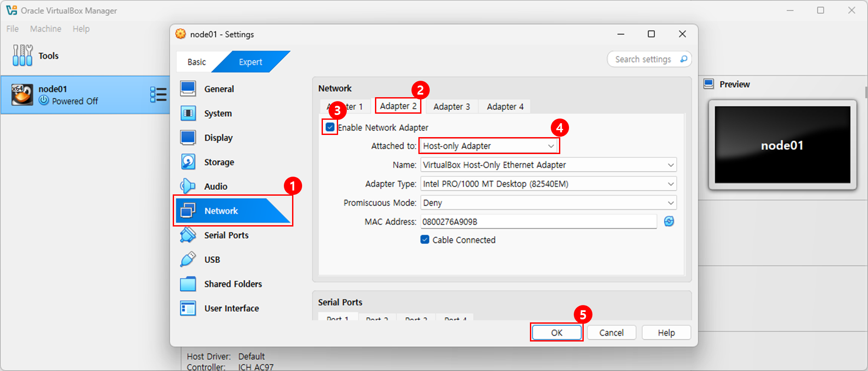Open USB settings category icon

point(188,259)
